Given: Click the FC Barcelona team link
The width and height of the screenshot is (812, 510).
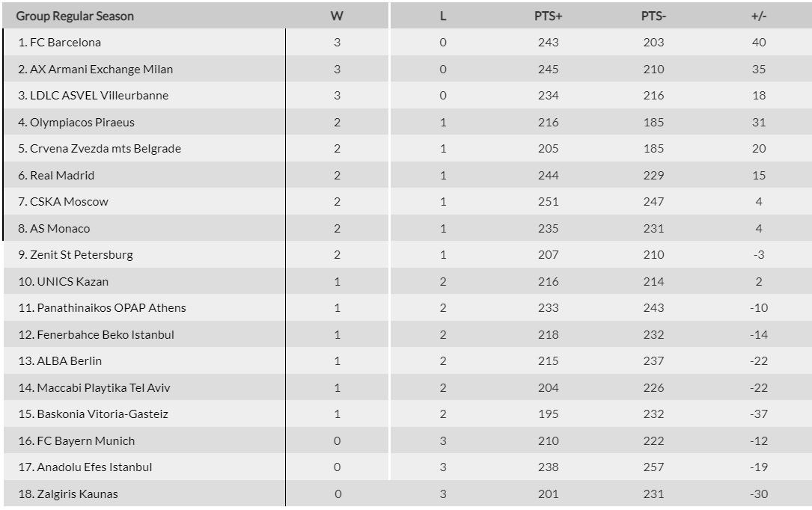Looking at the screenshot, I should coord(64,43).
